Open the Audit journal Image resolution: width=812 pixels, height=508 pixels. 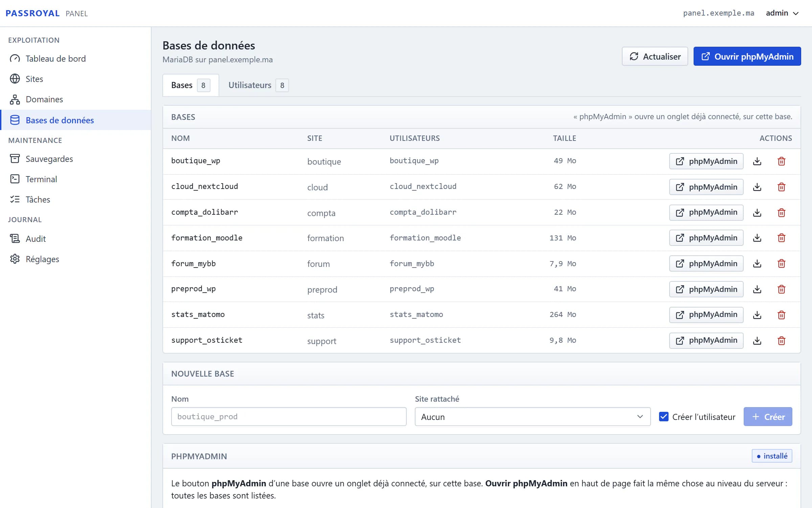[76, 239]
